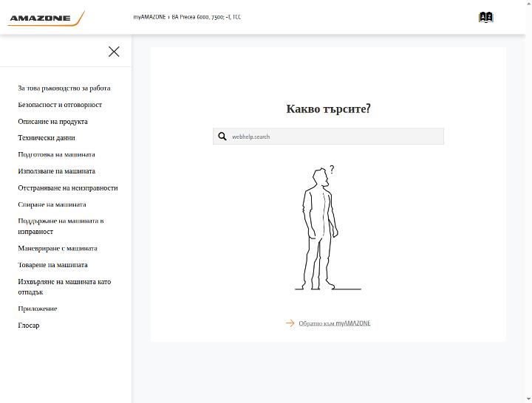Click the page vertical scrollbar
The width and height of the screenshot is (532, 403).
(x=528, y=201)
